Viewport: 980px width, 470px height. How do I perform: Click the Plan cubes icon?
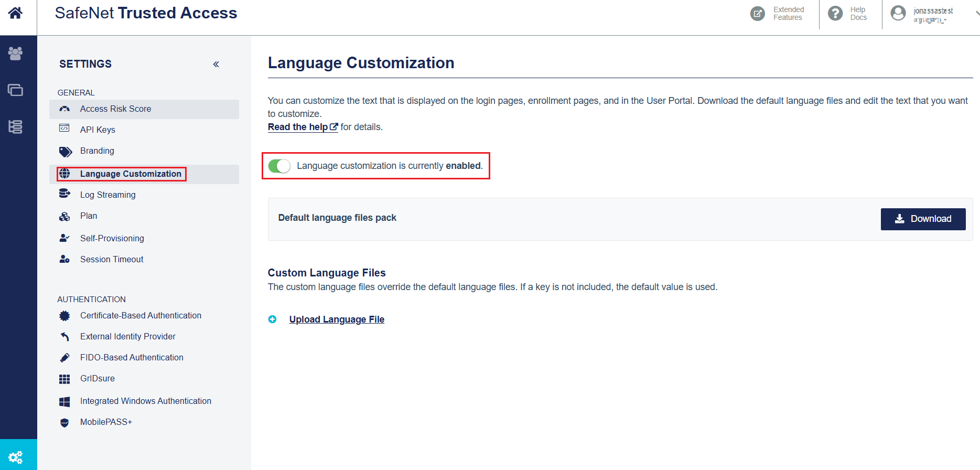point(64,216)
